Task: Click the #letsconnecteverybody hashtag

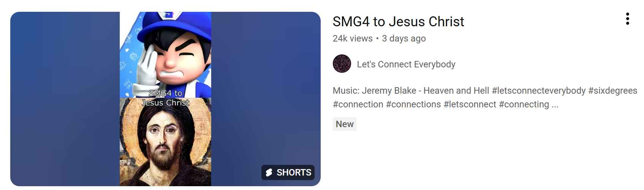Action: [538, 91]
